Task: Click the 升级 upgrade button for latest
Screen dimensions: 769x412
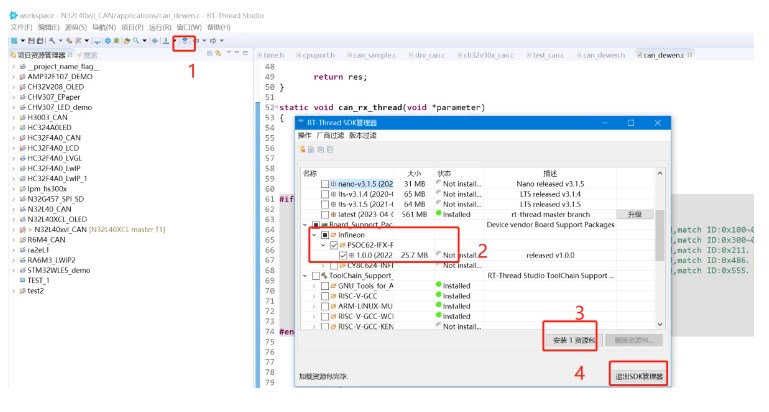Action: (635, 214)
